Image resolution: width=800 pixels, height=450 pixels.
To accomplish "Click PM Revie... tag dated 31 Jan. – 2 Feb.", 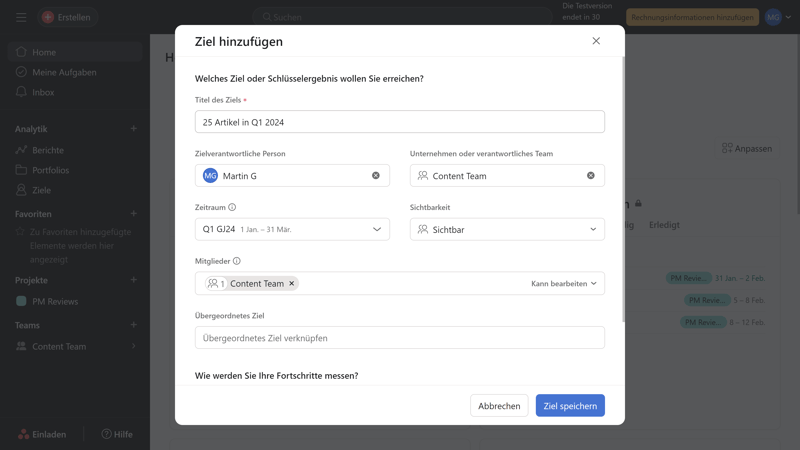I will (688, 278).
